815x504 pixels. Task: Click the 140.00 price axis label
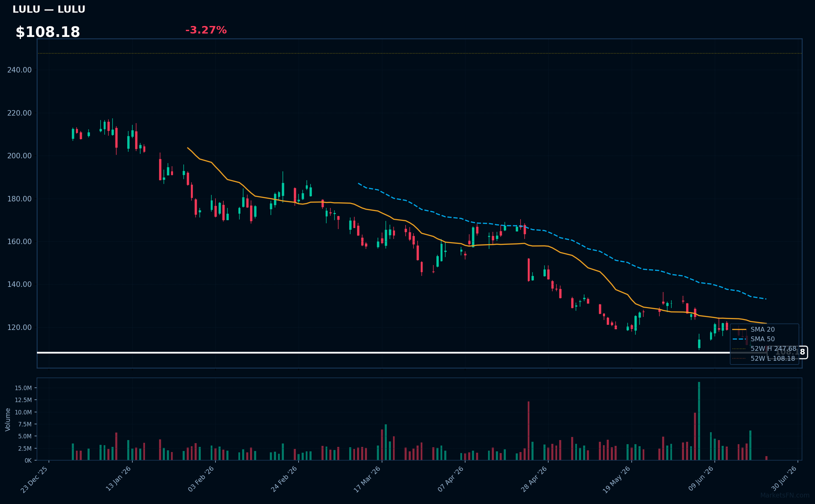pyautogui.click(x=19, y=284)
